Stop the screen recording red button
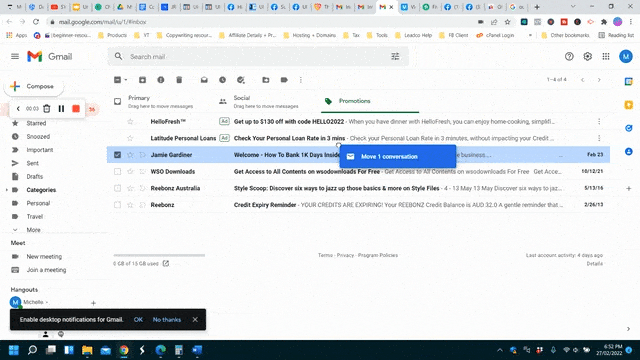This screenshot has height=360, width=640. (x=76, y=109)
